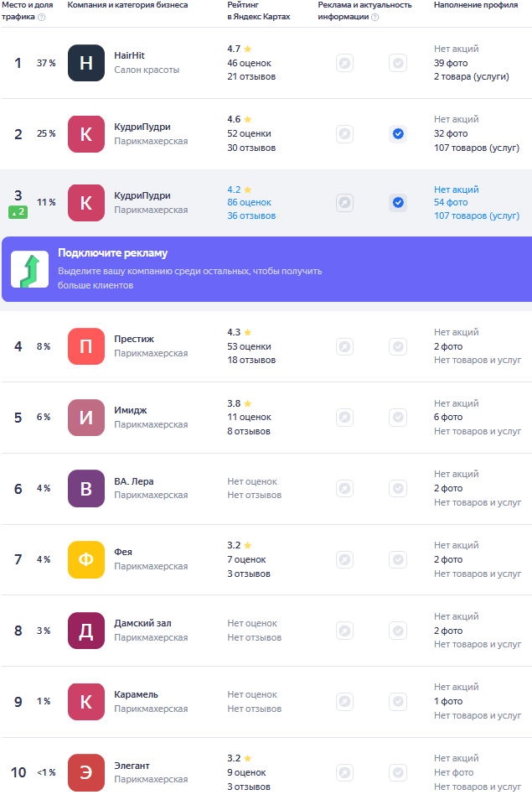Click the advertising icon in HairHit row
The image size is (532, 805).
point(344,63)
